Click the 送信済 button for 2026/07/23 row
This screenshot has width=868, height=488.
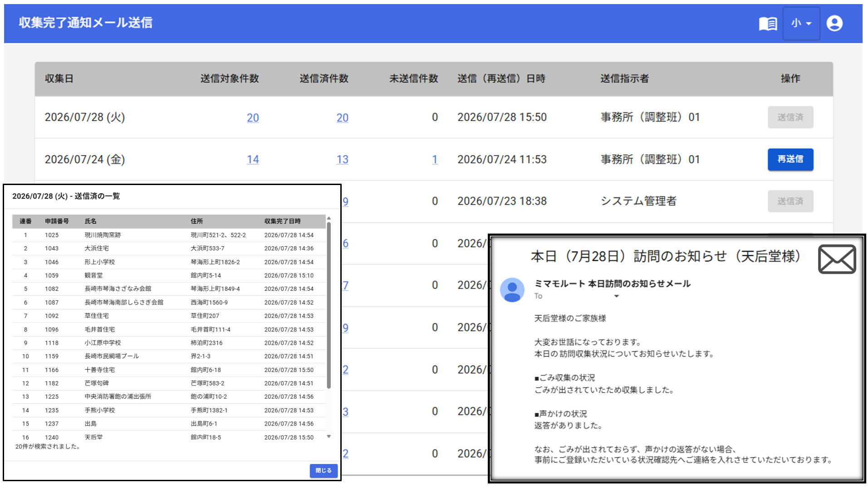(790, 201)
